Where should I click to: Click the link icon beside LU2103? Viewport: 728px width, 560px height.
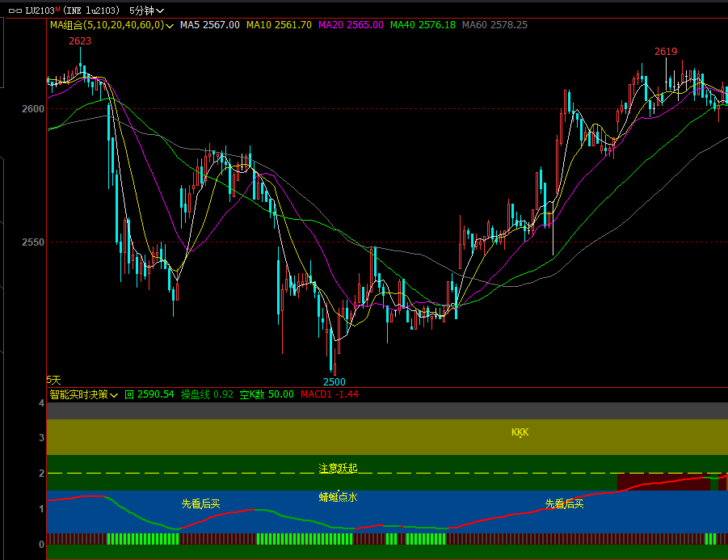click(15, 11)
